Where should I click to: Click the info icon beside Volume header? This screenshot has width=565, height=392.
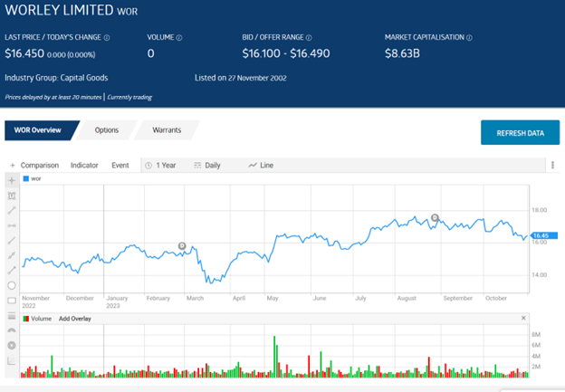pyautogui.click(x=179, y=37)
